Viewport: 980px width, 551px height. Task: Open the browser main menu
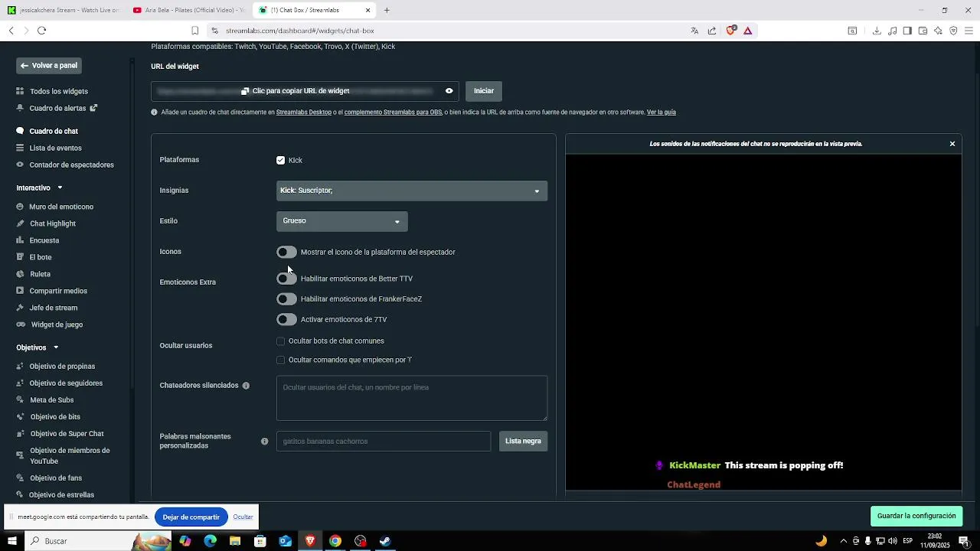pyautogui.click(x=969, y=31)
